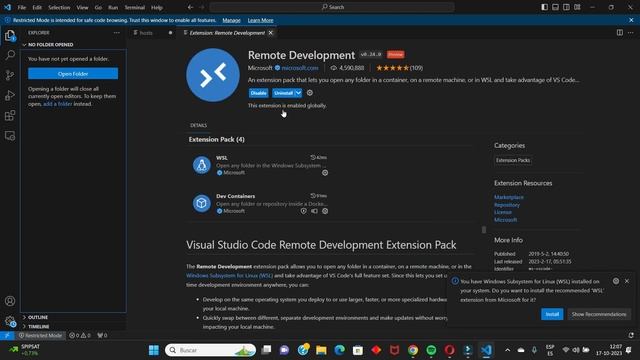Open Marketplace resource link
This screenshot has width=640, height=360.
pos(509,197)
